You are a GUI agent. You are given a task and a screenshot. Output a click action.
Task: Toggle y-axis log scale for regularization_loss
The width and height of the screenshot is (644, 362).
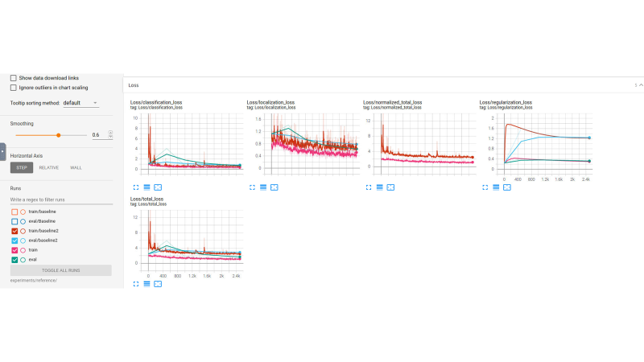click(496, 187)
